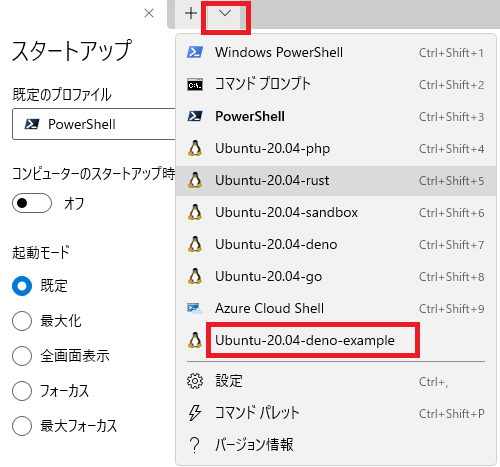
Task: Select the フォーカス launch mode radio button
Action: (22, 391)
